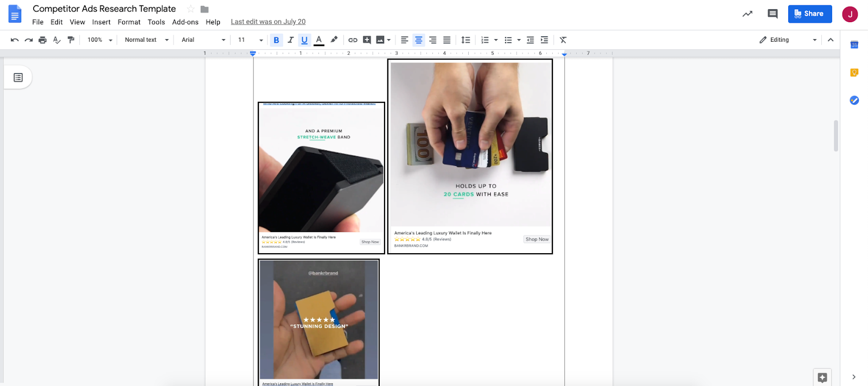Increase the indent
868x386 pixels.
click(x=544, y=40)
